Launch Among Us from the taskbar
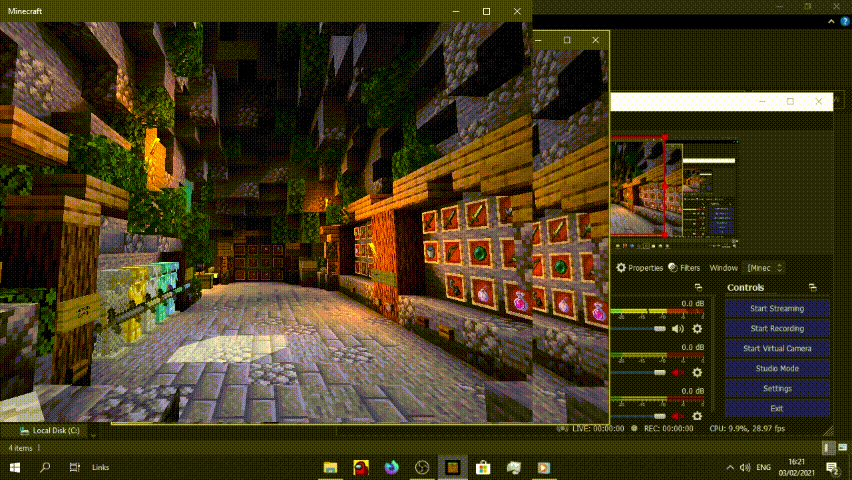 click(361, 467)
